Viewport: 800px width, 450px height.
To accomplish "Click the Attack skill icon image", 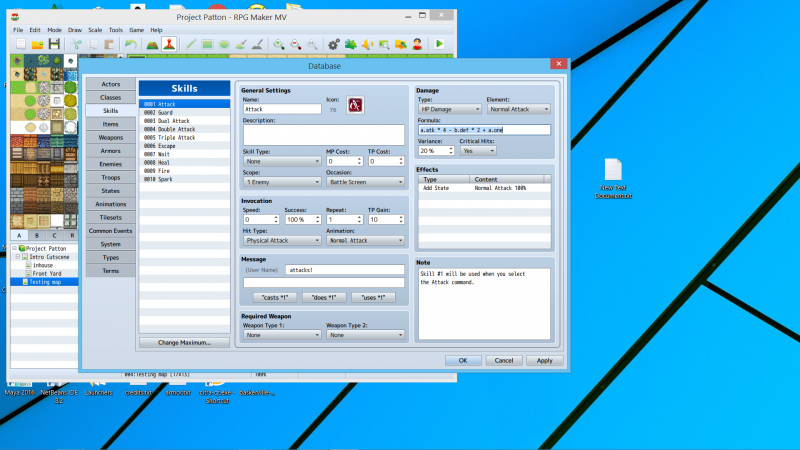I will (x=355, y=105).
